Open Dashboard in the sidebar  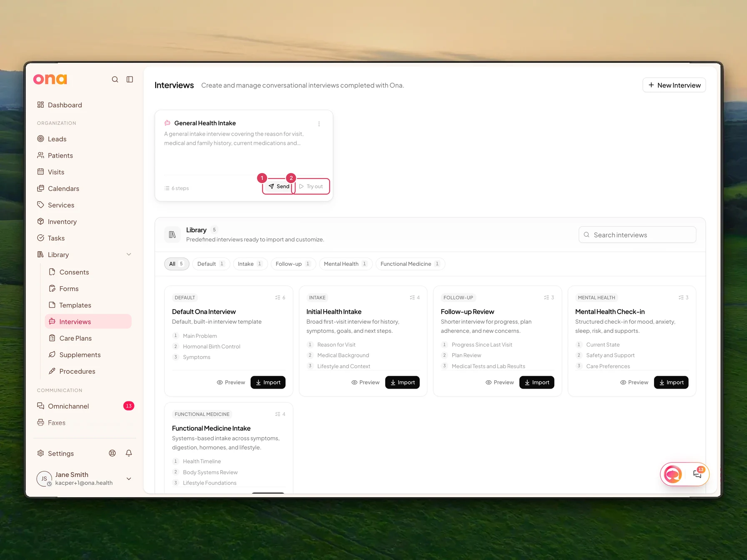pos(65,105)
